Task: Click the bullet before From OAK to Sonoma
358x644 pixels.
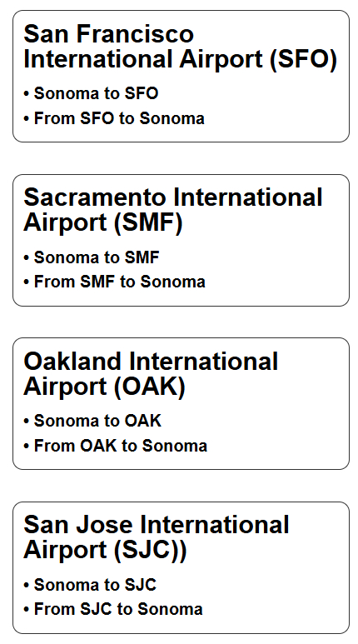Action: pos(27,446)
